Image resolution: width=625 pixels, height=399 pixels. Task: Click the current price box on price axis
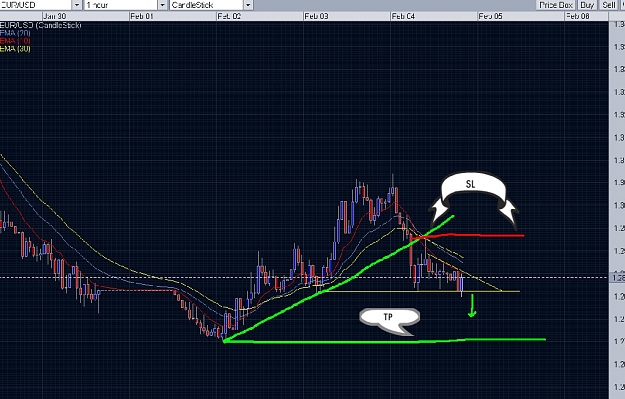pos(617,277)
